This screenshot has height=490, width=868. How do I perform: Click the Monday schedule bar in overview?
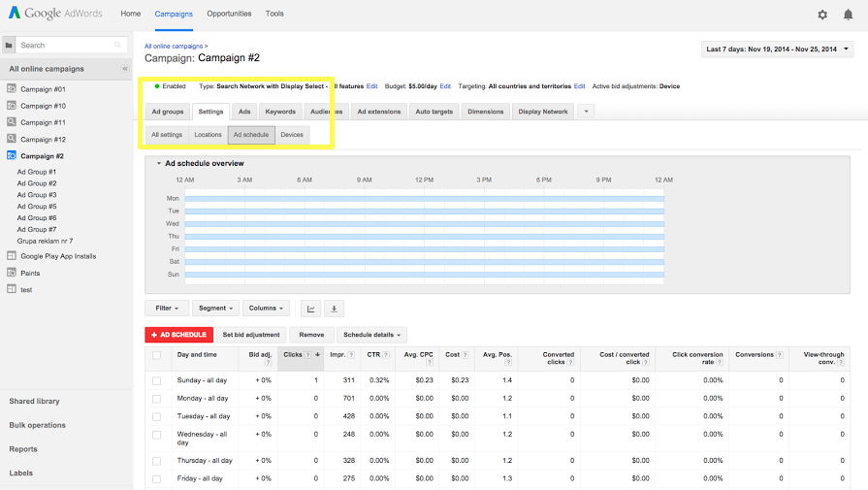(x=424, y=198)
